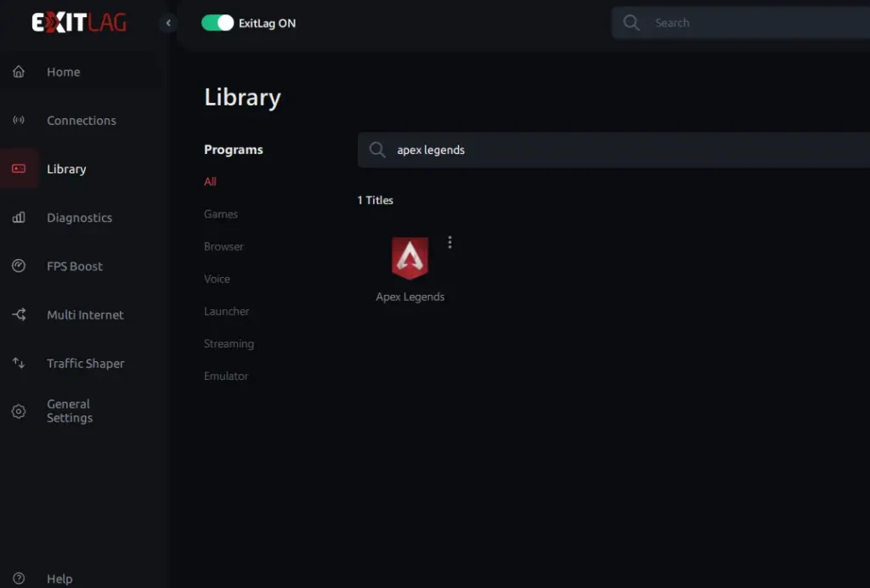Open Help from the sidebar
This screenshot has width=870, height=588.
click(59, 579)
